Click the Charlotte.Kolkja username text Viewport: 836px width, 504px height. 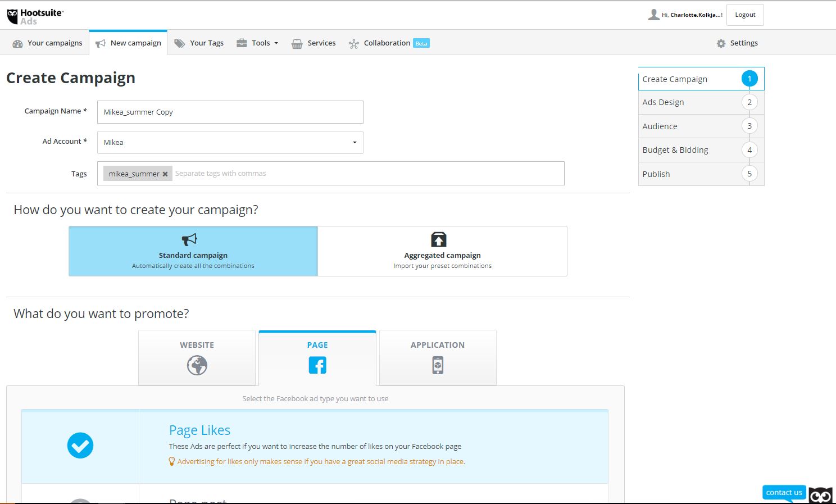696,15
